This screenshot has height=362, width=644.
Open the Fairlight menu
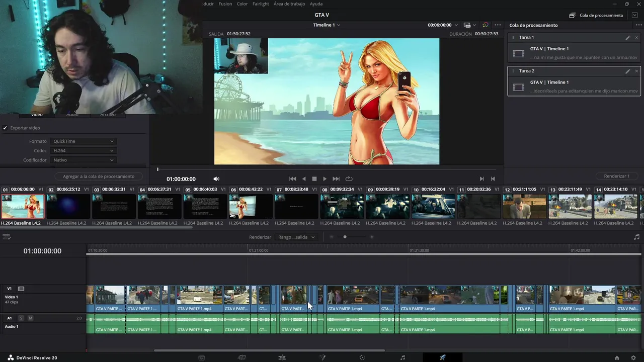click(261, 4)
